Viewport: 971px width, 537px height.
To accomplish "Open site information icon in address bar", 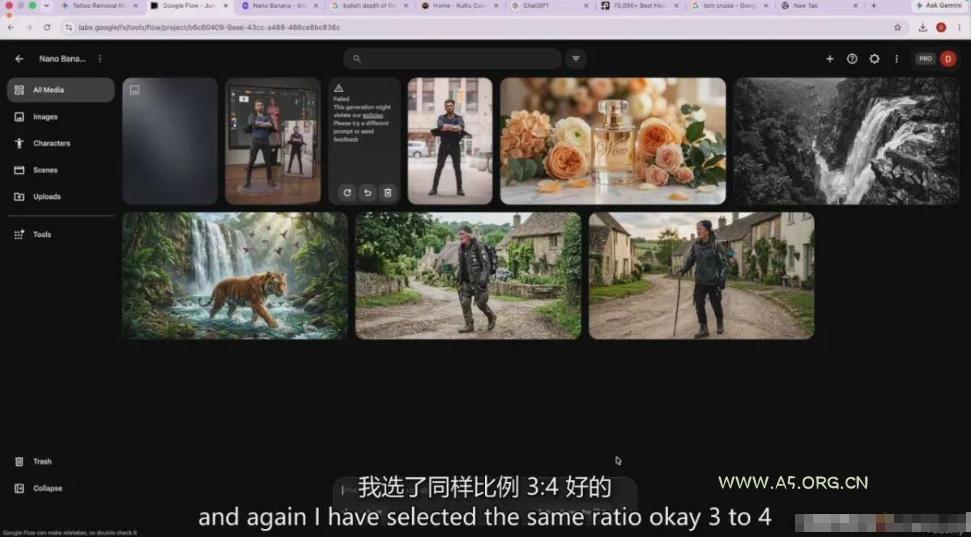I will tap(69, 27).
